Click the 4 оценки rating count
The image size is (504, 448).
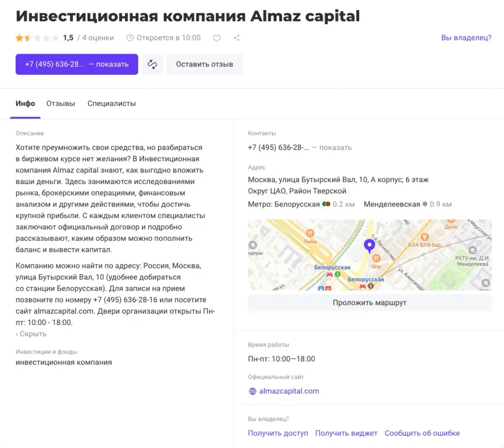click(x=98, y=38)
